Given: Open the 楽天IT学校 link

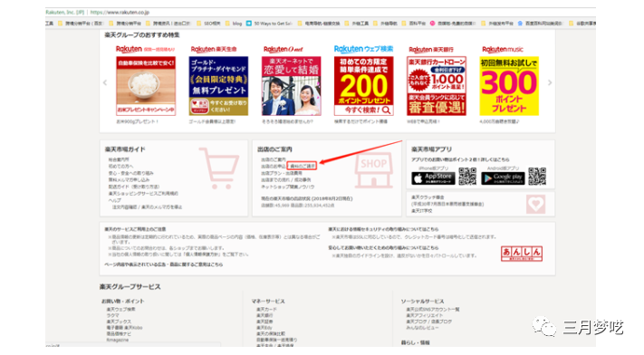Looking at the screenshot, I should [422, 211].
